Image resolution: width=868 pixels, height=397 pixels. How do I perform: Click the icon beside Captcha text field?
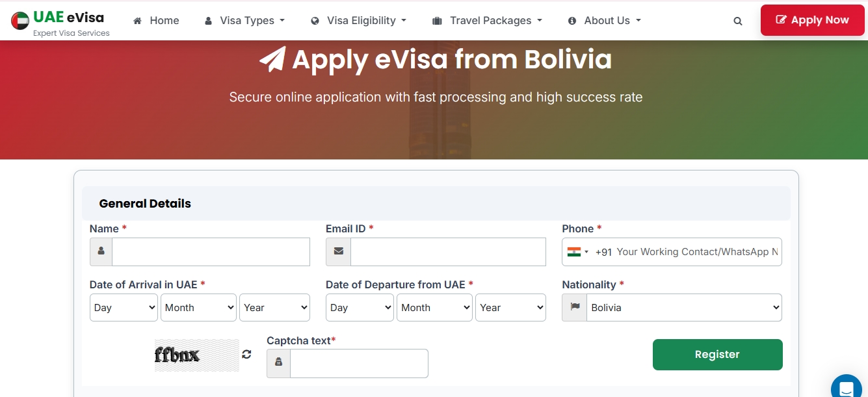click(x=278, y=363)
